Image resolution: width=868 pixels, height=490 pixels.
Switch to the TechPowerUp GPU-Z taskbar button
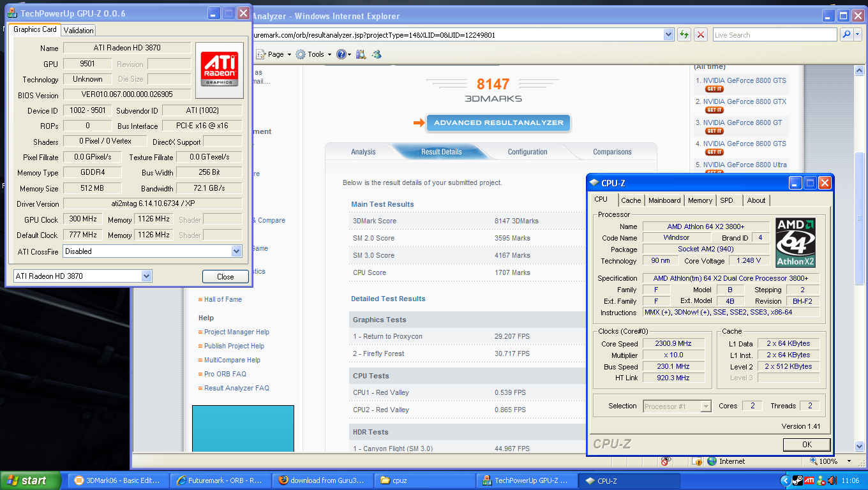[527, 481]
